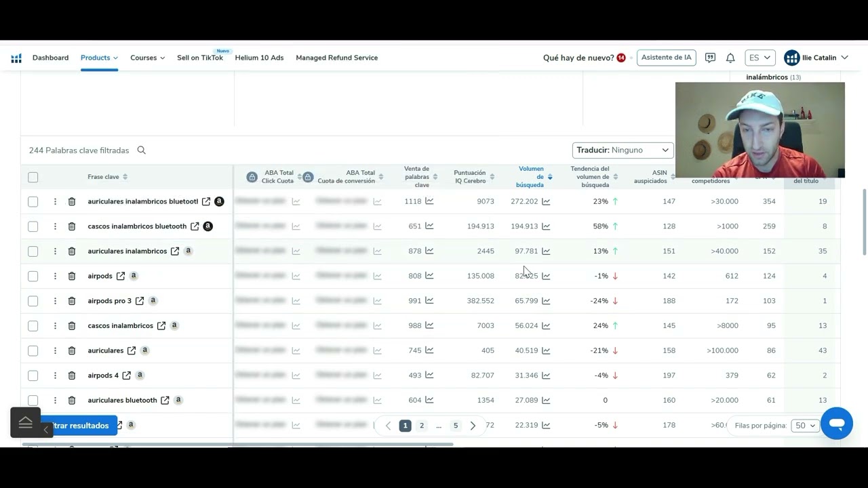Select the airpods row checkbox
Viewport: 868px width, 488px height.
33,276
